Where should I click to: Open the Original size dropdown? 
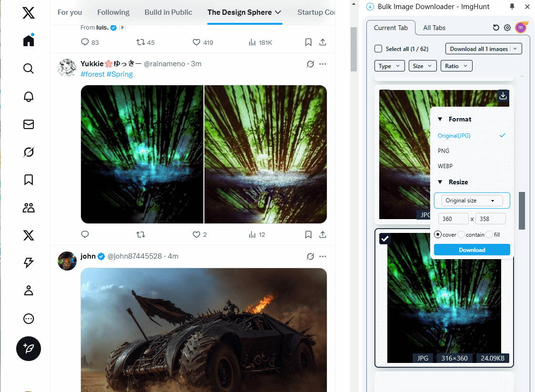click(x=471, y=200)
